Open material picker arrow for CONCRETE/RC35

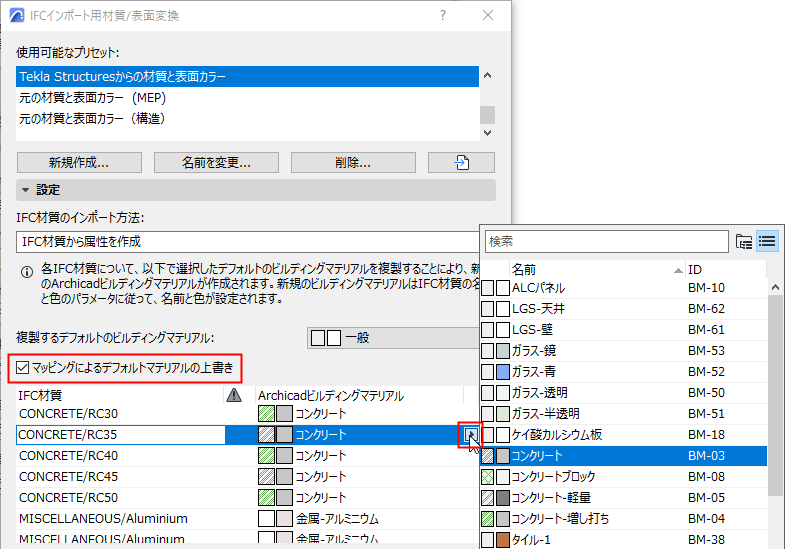point(470,434)
